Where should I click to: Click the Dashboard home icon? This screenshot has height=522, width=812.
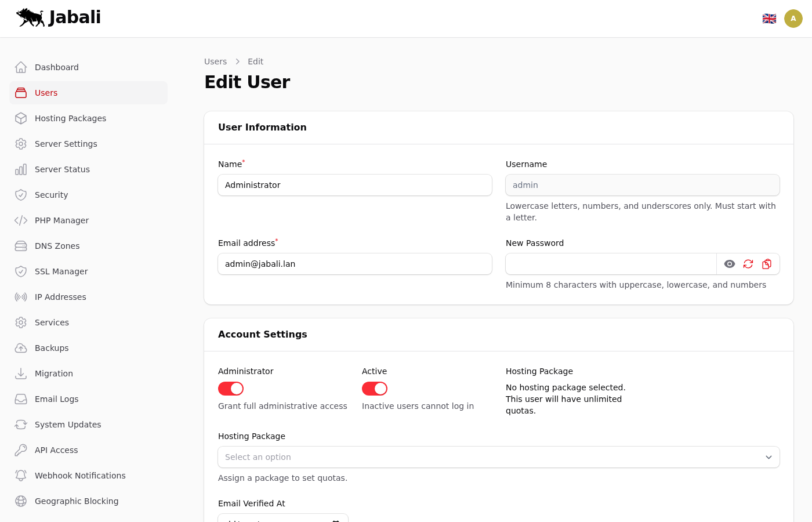(x=21, y=67)
